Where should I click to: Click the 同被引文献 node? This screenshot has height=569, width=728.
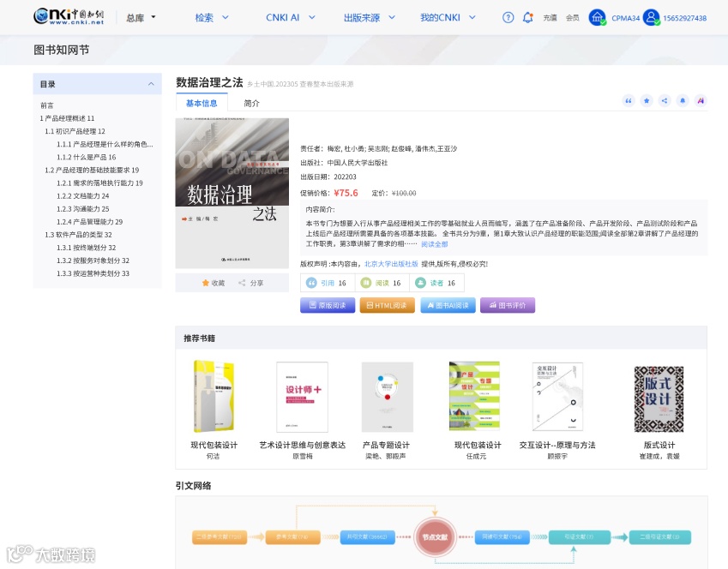pyautogui.click(x=502, y=537)
